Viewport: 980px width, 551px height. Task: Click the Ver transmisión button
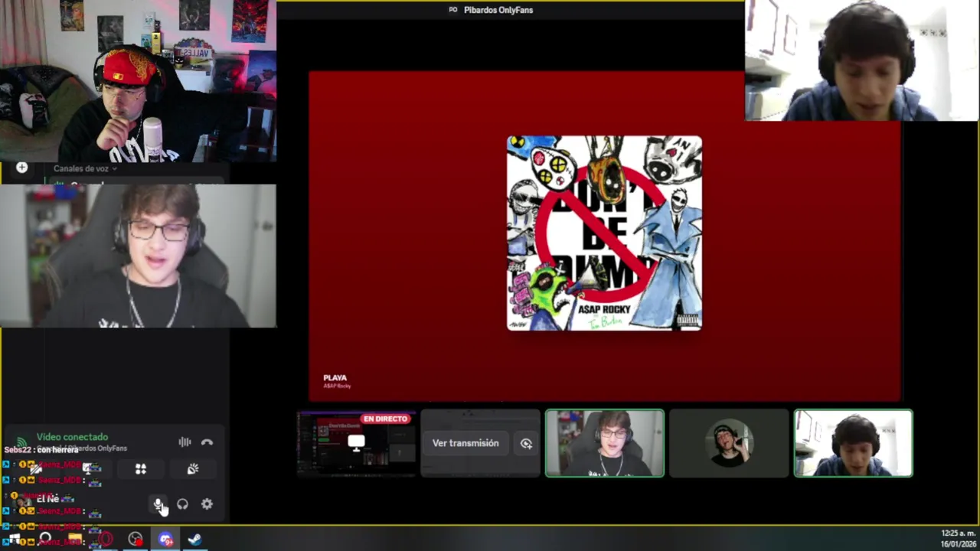click(x=465, y=443)
